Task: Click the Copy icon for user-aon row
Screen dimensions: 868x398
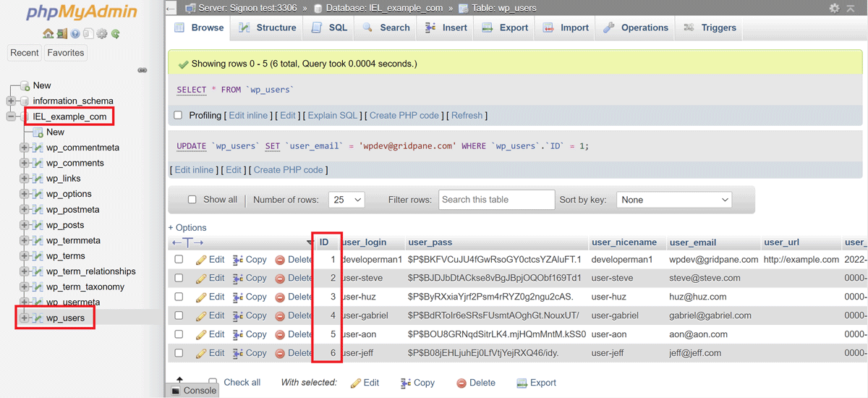Action: click(238, 334)
